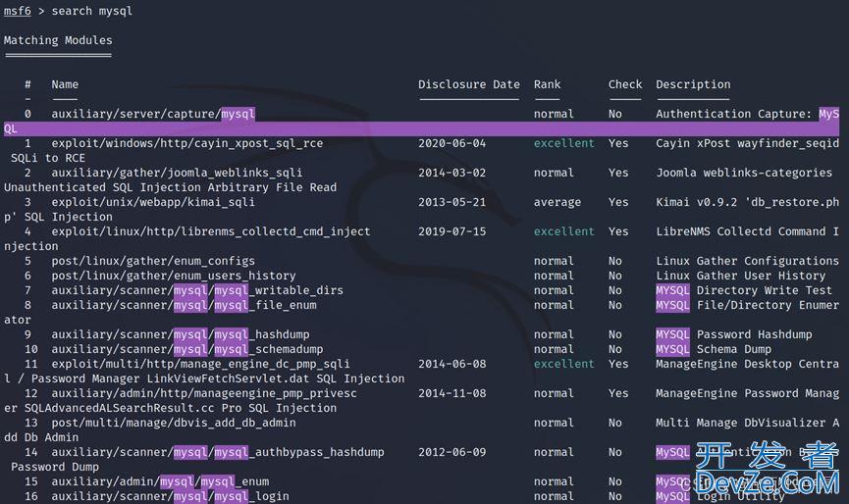Click 'excellent' rank in manage_engine_dc_pmp row
Screen dimensions: 849x504
pyautogui.click(x=563, y=364)
